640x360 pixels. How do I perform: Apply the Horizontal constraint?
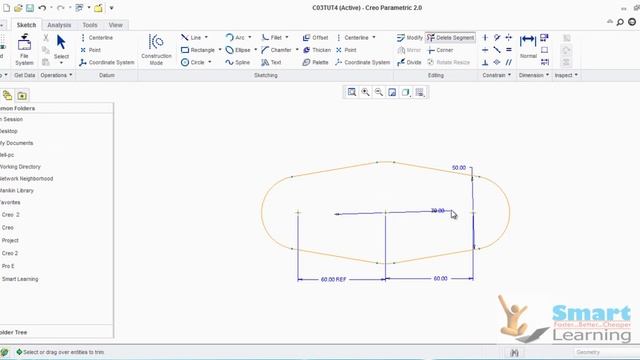(x=485, y=50)
